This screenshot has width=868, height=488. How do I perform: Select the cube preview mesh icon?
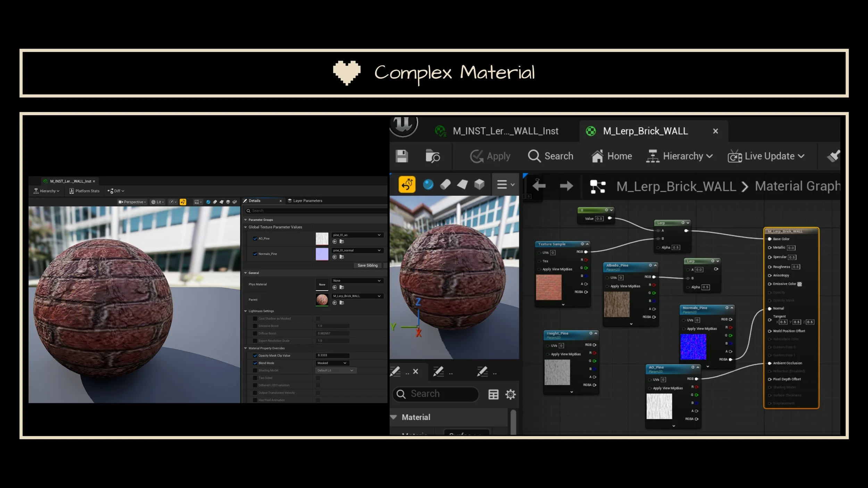coord(479,184)
